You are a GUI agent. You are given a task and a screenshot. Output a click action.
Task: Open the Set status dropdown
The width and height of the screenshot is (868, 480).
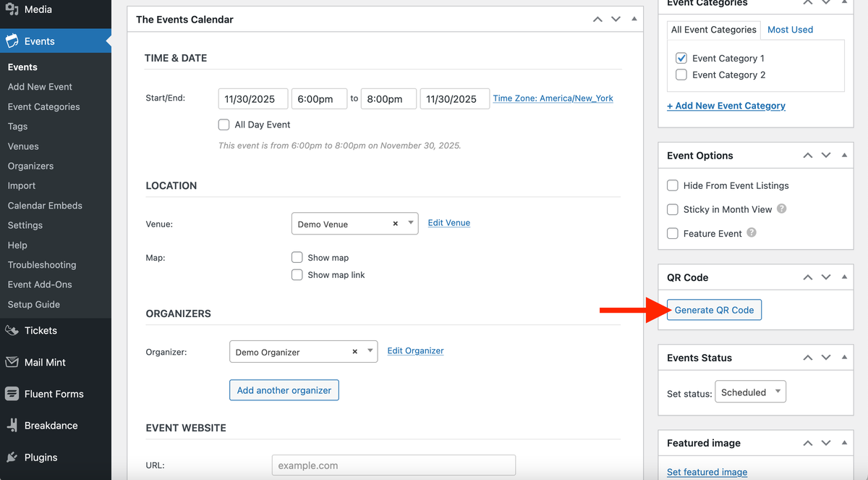tap(750, 392)
